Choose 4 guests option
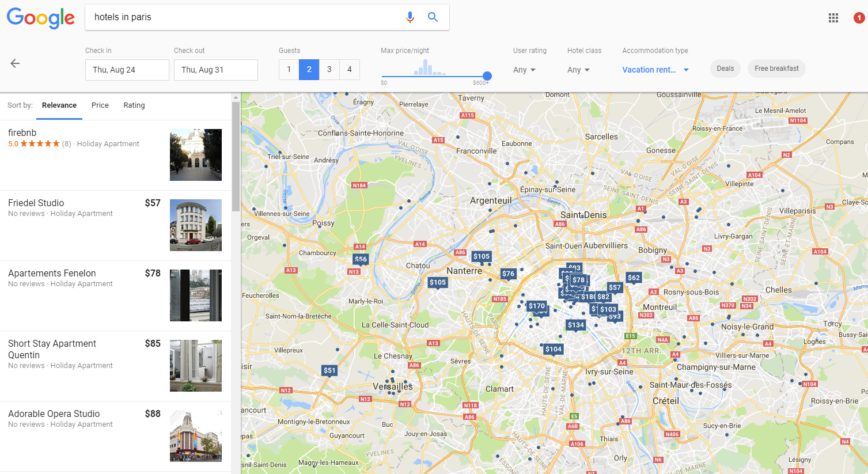Viewport: 868px width, 474px height. [349, 70]
